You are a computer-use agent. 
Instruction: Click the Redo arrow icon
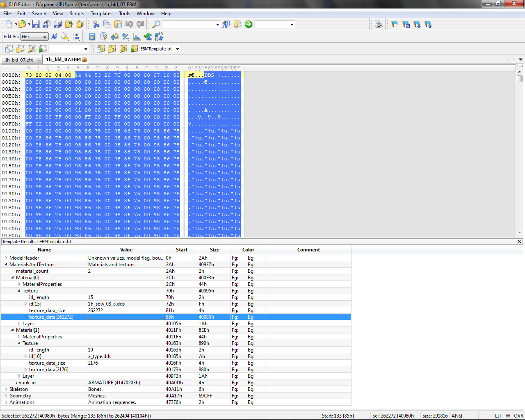[x=140, y=24]
